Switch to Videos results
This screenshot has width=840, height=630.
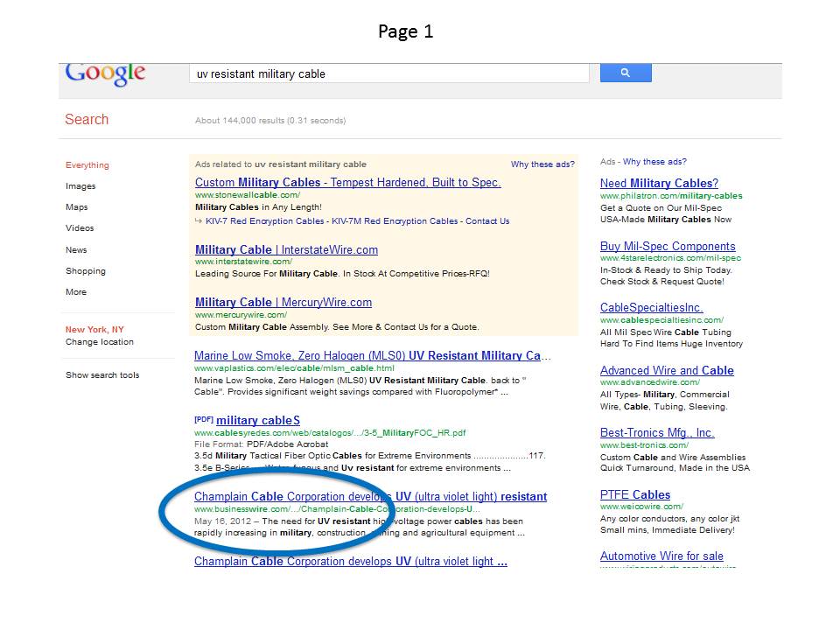click(x=80, y=227)
